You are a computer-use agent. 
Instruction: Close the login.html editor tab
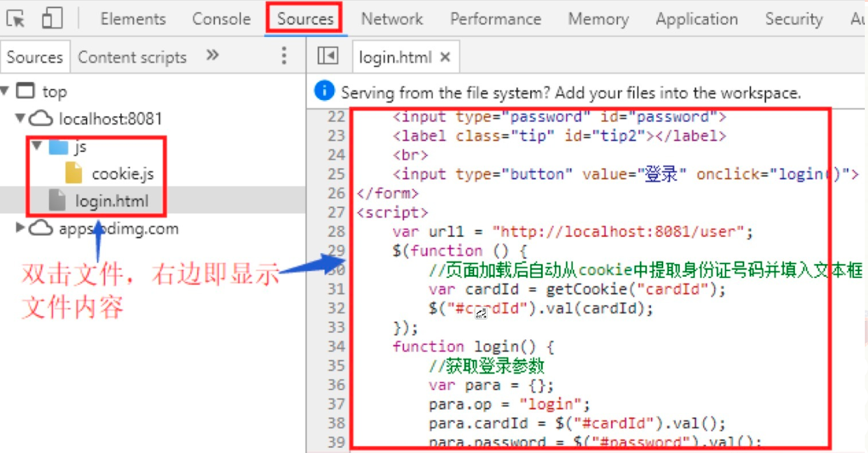[445, 57]
